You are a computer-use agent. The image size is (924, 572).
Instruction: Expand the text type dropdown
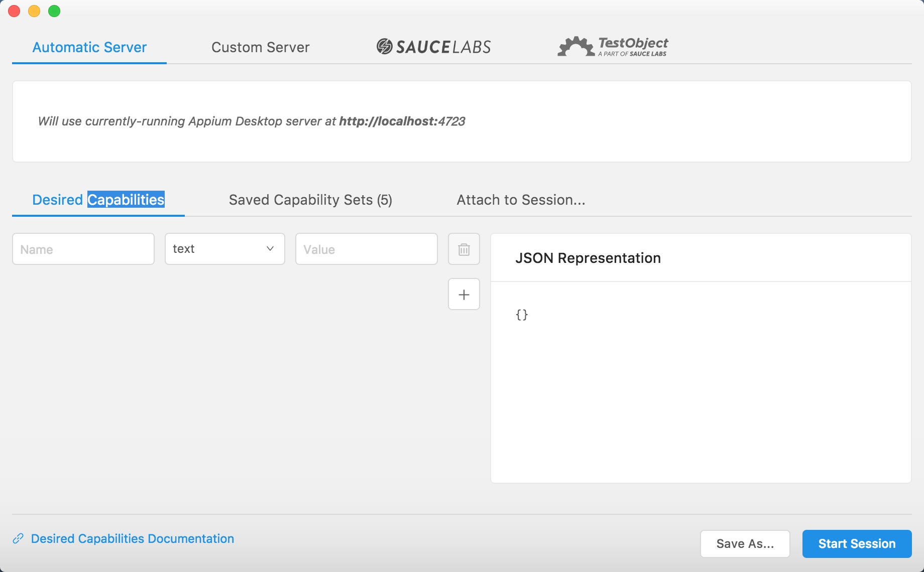(224, 249)
